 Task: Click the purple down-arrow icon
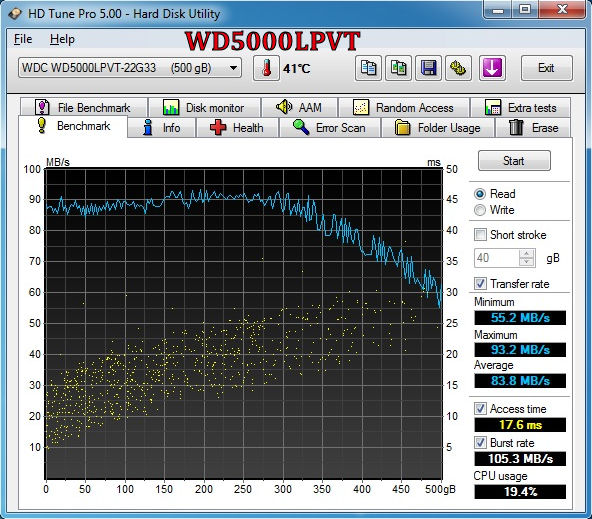(x=492, y=68)
